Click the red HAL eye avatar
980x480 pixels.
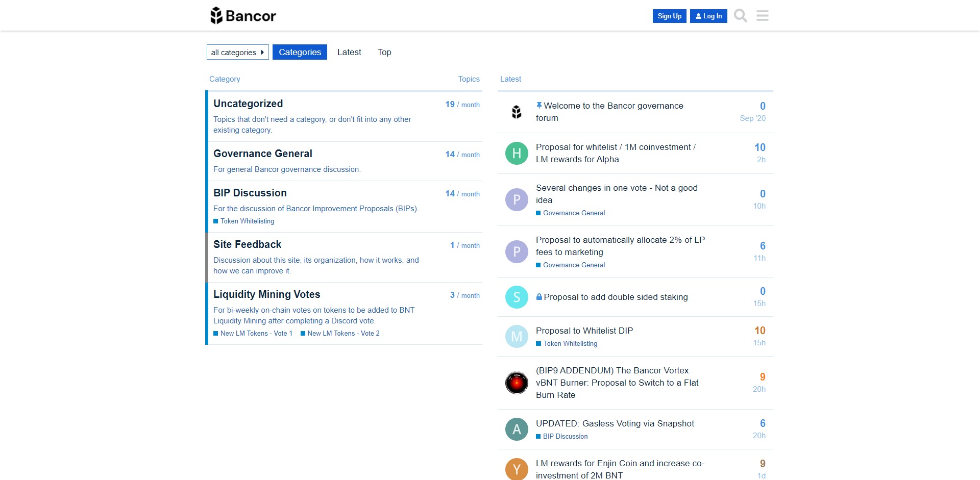click(517, 383)
